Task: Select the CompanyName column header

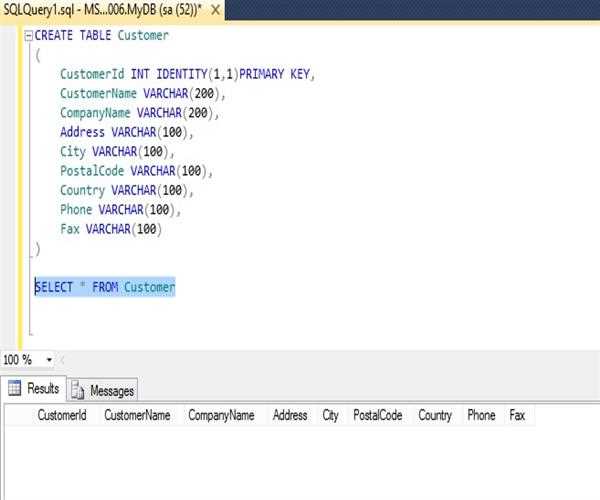Action: (221, 415)
